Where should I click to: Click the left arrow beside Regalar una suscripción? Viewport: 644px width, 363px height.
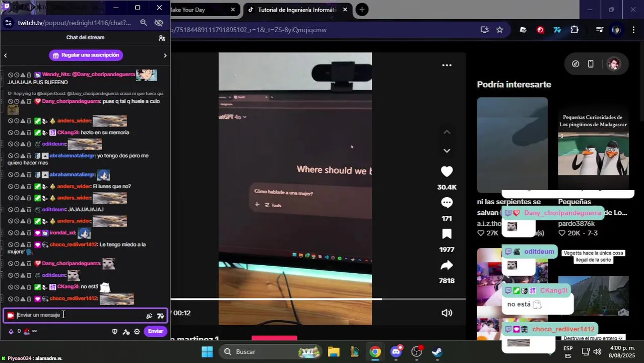coord(6,55)
